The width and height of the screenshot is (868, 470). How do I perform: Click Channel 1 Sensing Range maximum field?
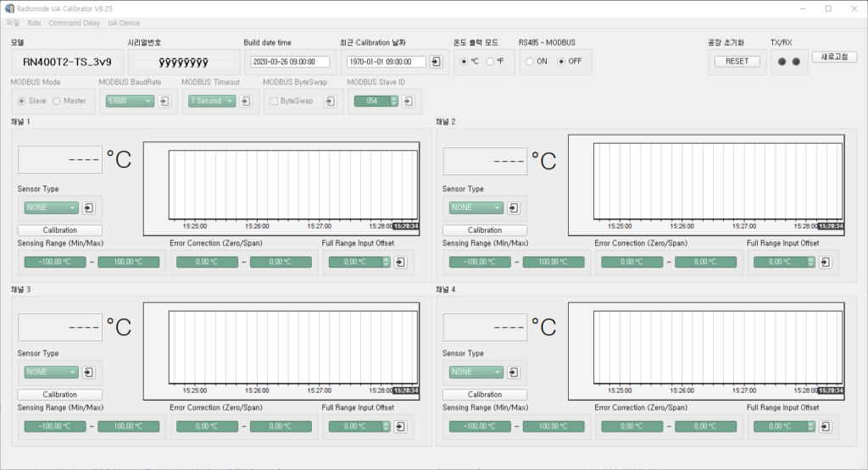coord(129,262)
